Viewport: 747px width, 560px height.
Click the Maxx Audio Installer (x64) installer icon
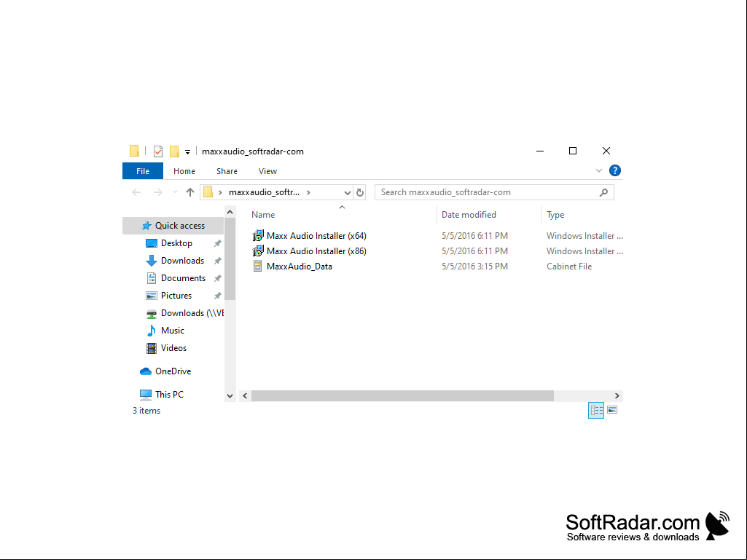point(258,235)
